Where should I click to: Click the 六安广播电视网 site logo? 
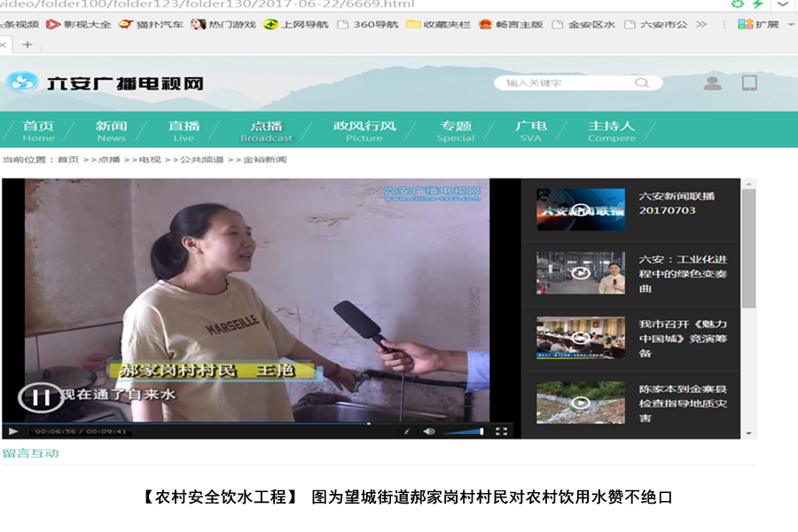click(105, 83)
